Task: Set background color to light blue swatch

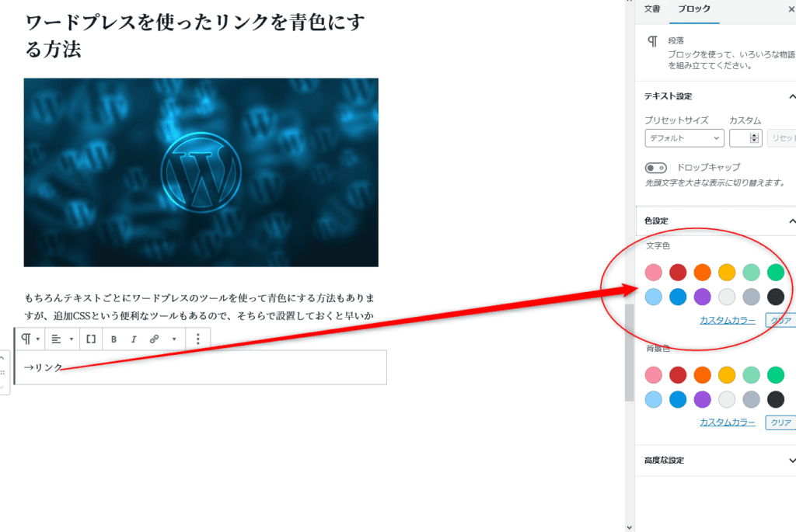Action: tap(653, 399)
